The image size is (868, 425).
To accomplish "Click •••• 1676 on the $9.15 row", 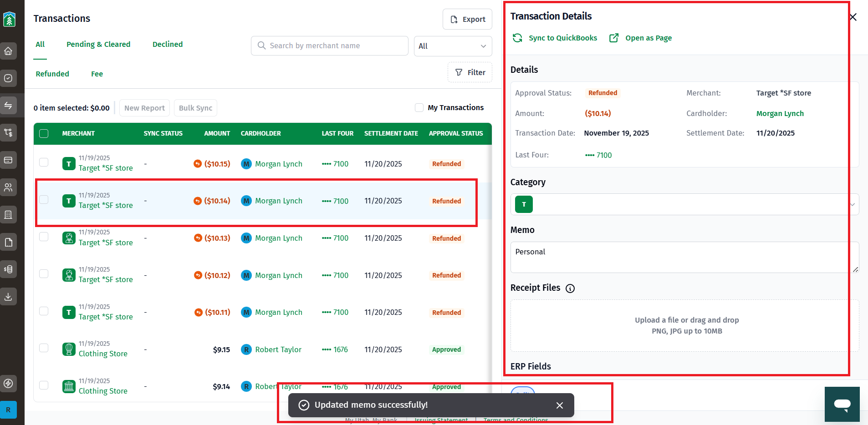I will click(x=335, y=349).
